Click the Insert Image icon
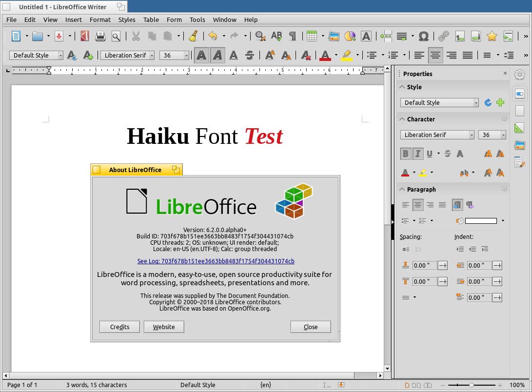 pyautogui.click(x=334, y=36)
